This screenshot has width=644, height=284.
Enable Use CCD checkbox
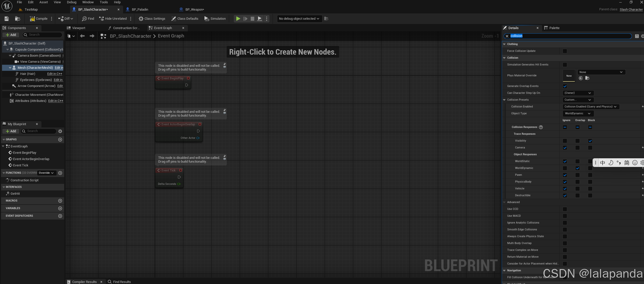pos(565,209)
